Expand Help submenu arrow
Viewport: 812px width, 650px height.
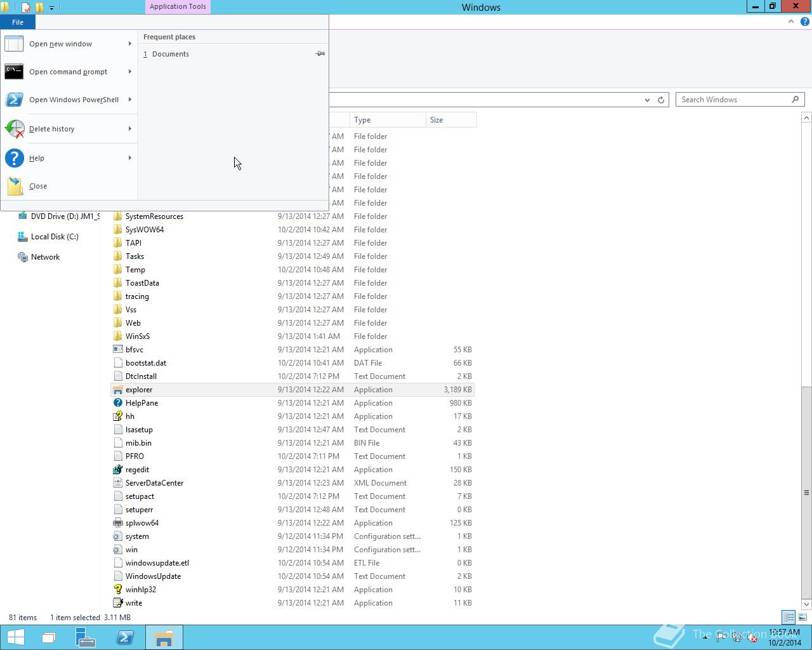coord(129,158)
